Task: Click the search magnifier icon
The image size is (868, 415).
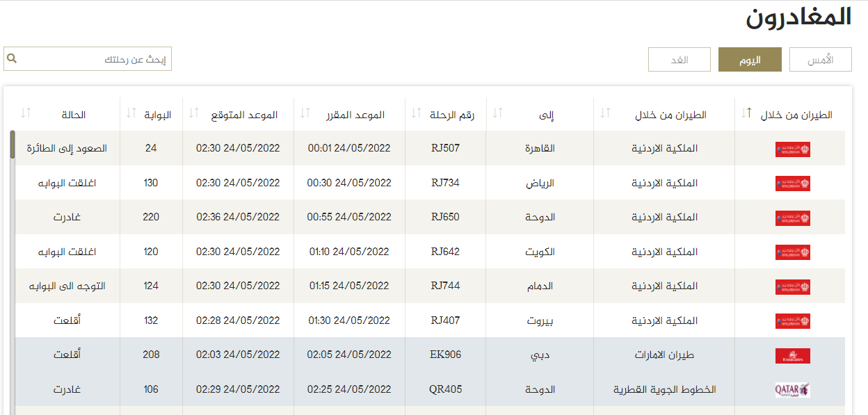Action: coord(12,59)
